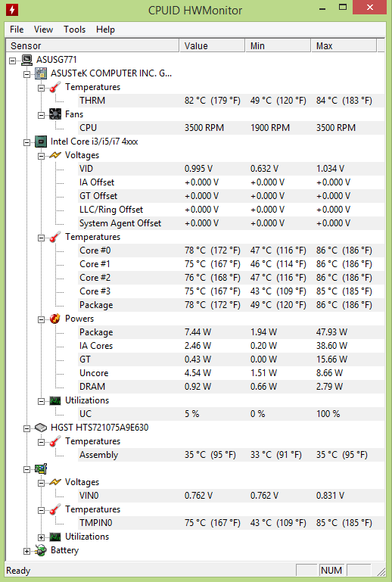
Task: Click the HGST hard drive icon
Action: click(41, 428)
